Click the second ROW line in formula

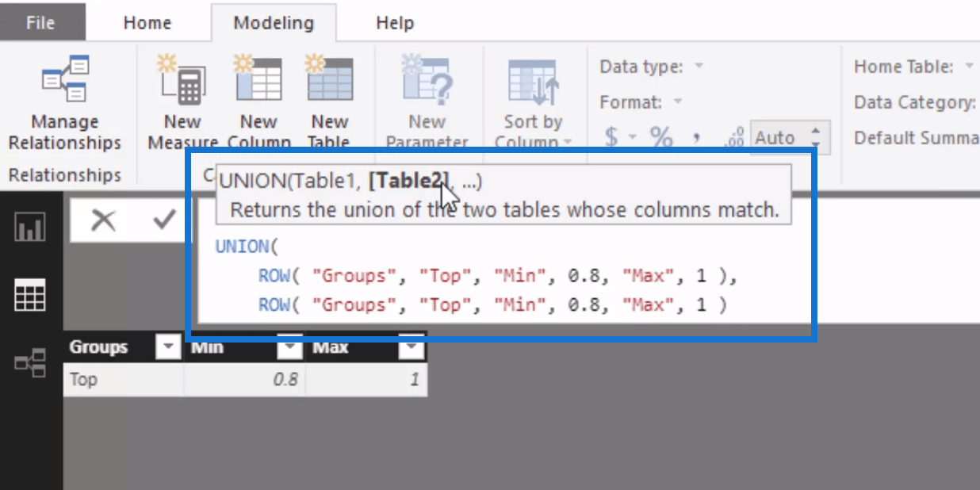point(492,304)
